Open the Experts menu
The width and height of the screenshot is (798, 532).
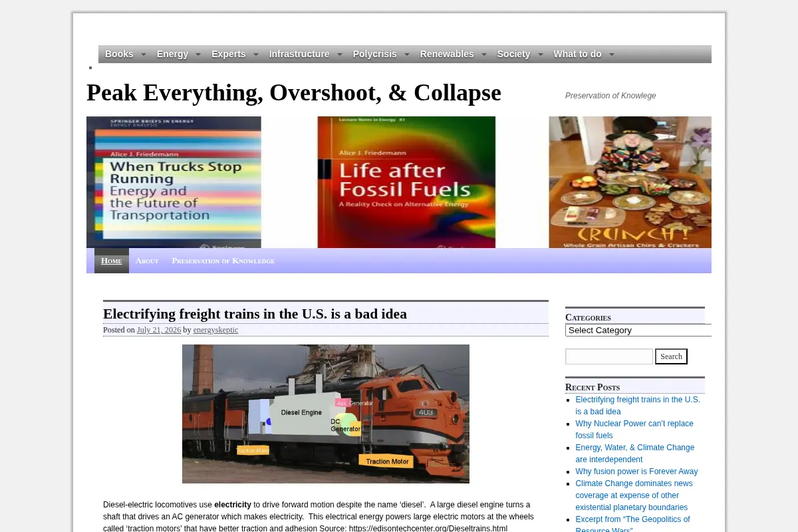pyautogui.click(x=228, y=54)
